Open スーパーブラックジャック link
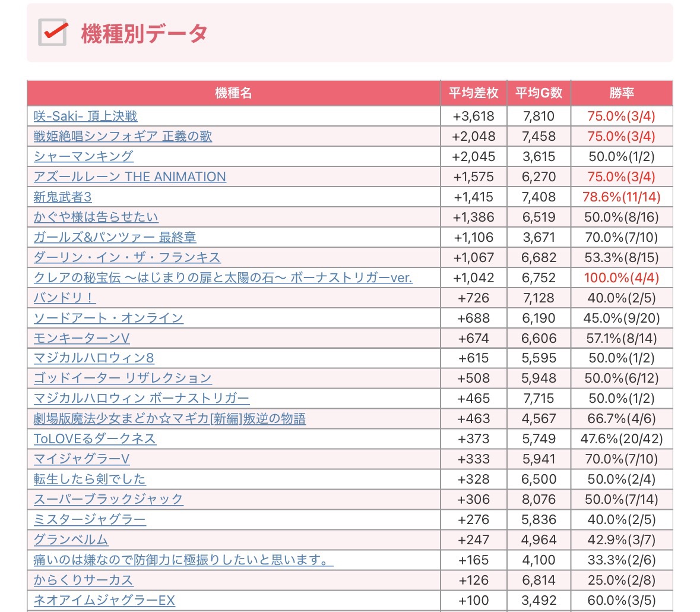The height and width of the screenshot is (612, 700). tap(109, 500)
